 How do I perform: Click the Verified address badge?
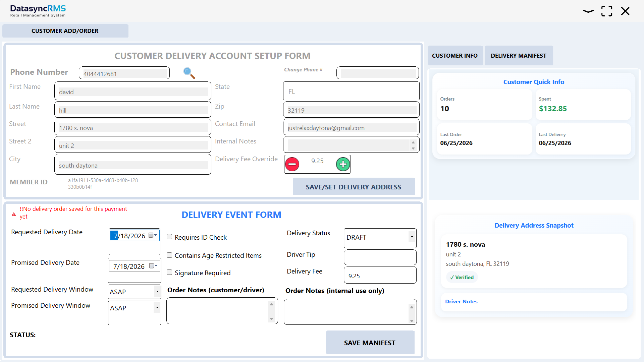point(462,278)
